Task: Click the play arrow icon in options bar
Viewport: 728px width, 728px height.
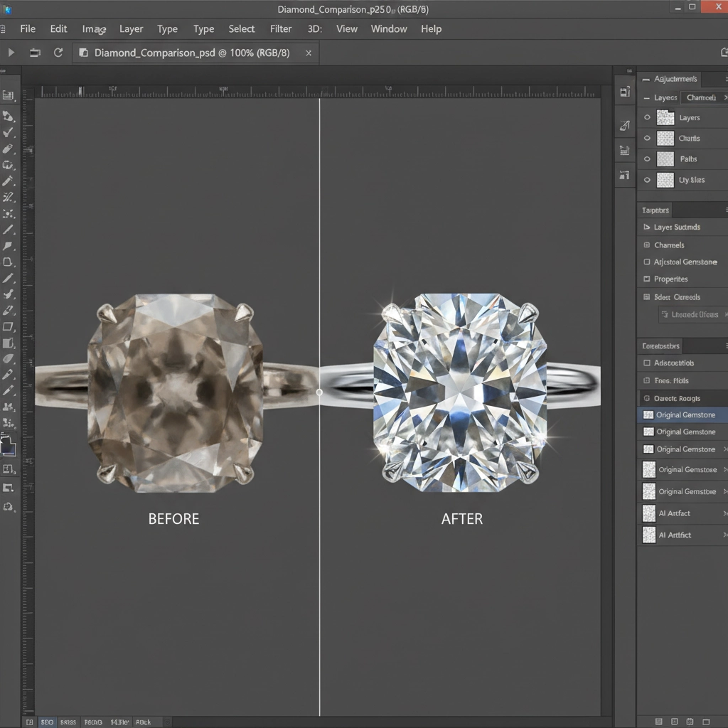Action: click(x=11, y=53)
